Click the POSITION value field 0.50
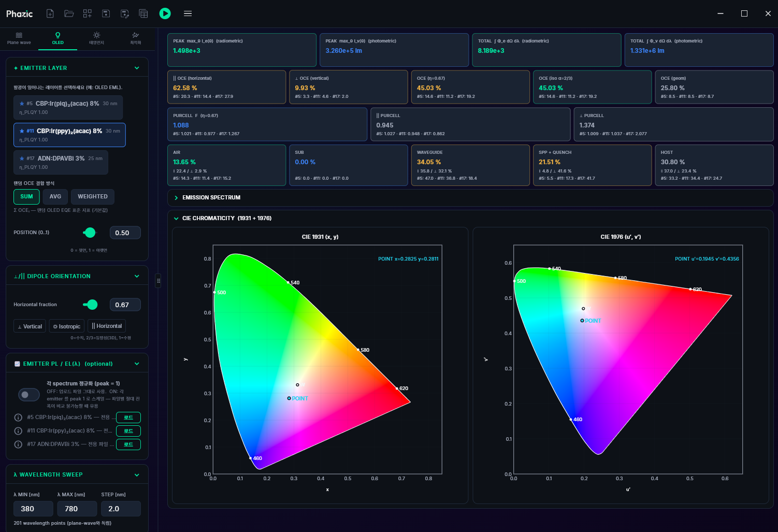Viewport: 778px width, 532px height. point(125,233)
